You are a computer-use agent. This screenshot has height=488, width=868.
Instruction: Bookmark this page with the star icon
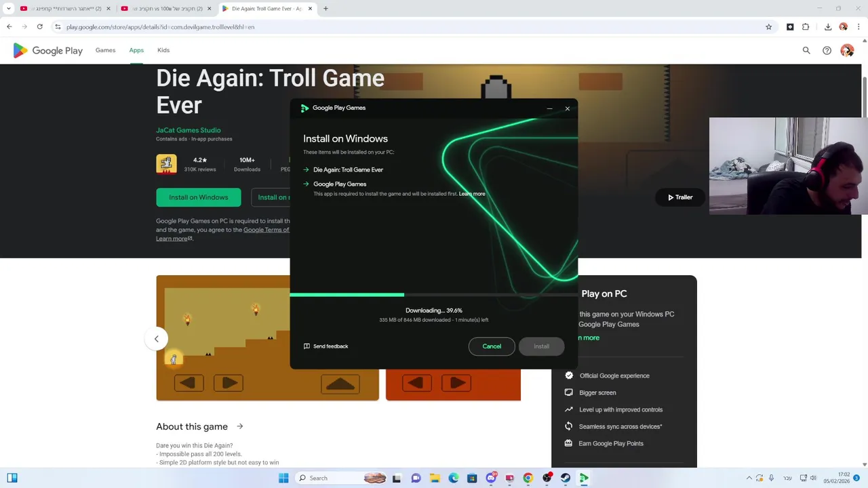pyautogui.click(x=768, y=27)
